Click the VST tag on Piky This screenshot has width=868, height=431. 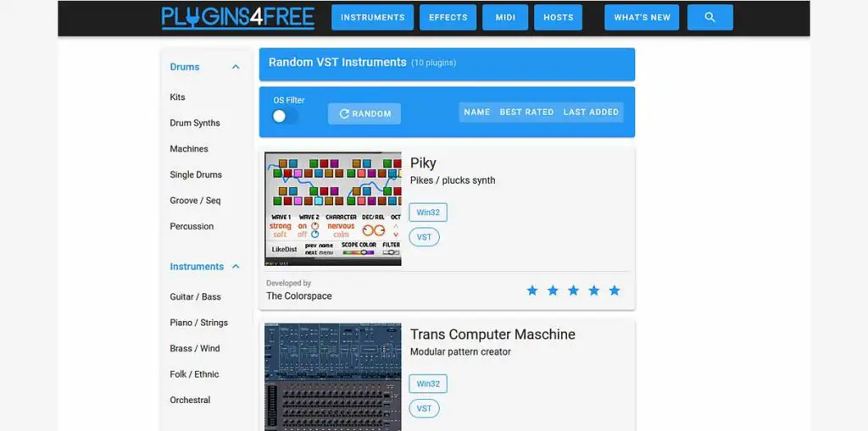pos(424,237)
